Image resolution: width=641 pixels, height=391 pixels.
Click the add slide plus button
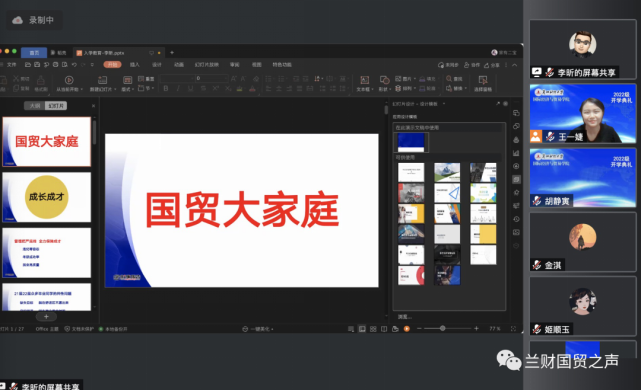tap(46, 317)
